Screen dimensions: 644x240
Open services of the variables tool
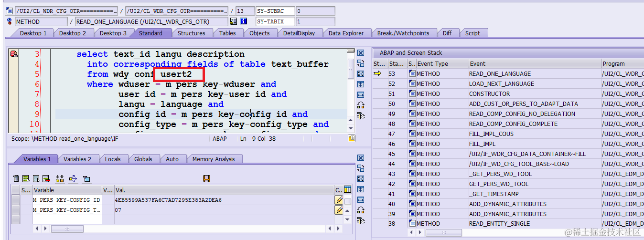(x=361, y=210)
